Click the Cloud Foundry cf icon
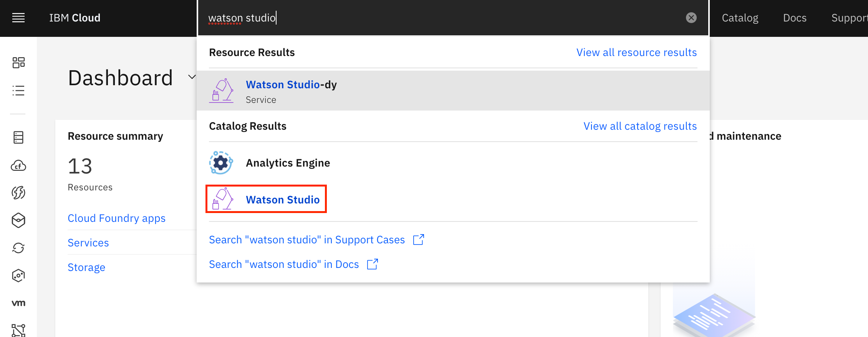This screenshot has height=337, width=868. point(18,165)
